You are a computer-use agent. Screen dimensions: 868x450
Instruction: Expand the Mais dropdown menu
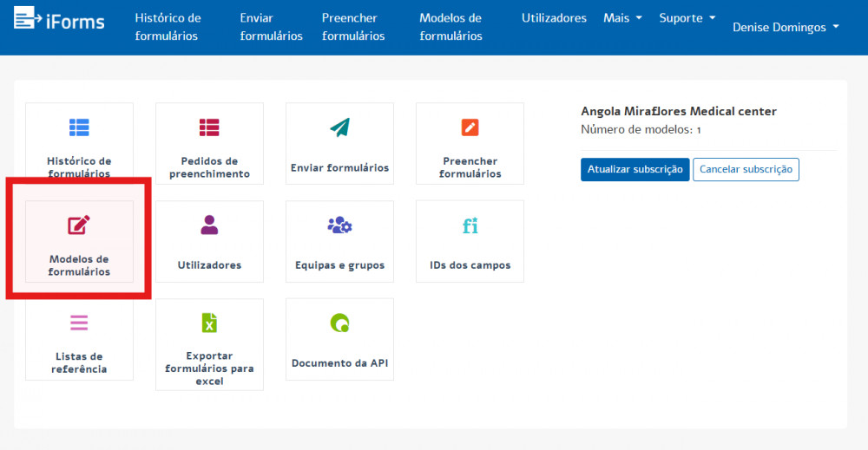point(622,18)
